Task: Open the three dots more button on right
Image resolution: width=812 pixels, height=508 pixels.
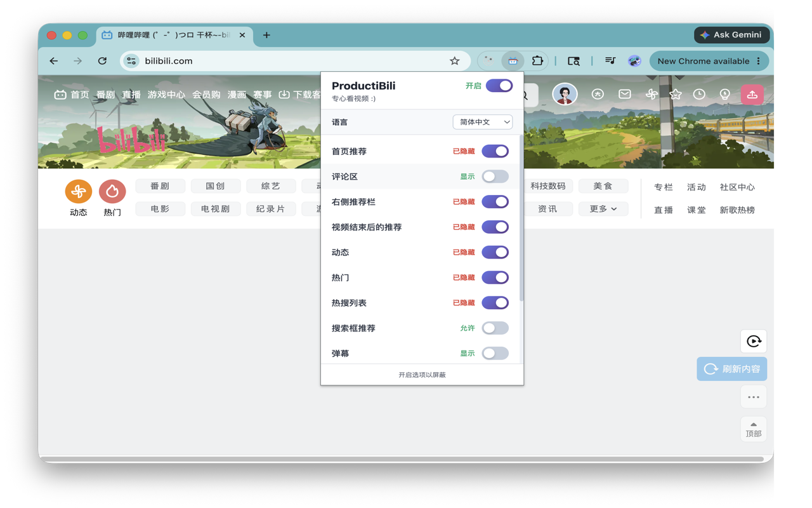Action: click(754, 398)
